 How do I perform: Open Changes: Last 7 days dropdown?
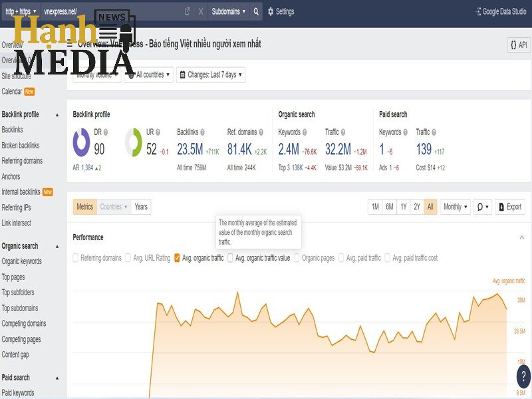coord(211,75)
